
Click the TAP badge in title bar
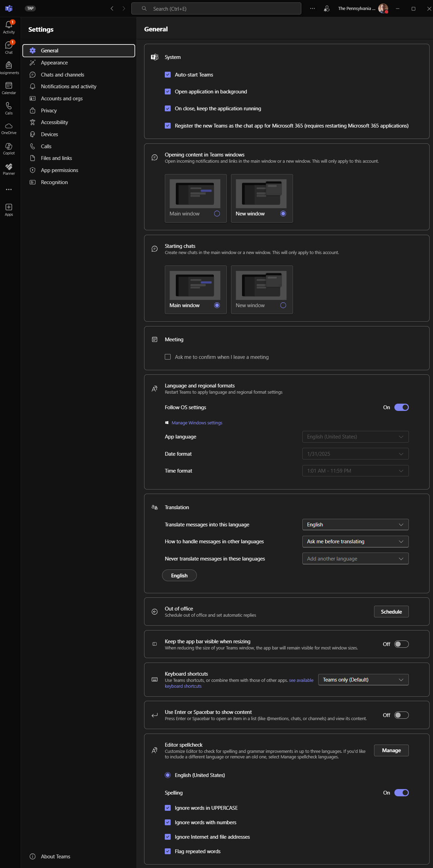(x=31, y=8)
